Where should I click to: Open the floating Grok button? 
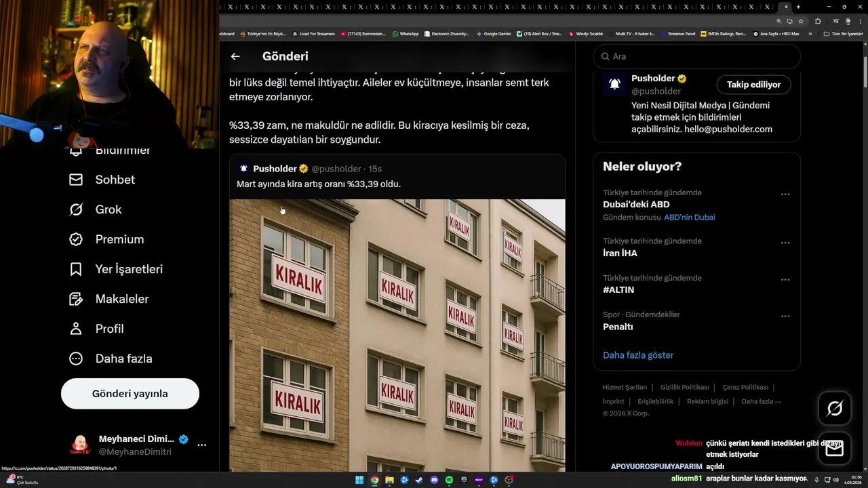(835, 408)
